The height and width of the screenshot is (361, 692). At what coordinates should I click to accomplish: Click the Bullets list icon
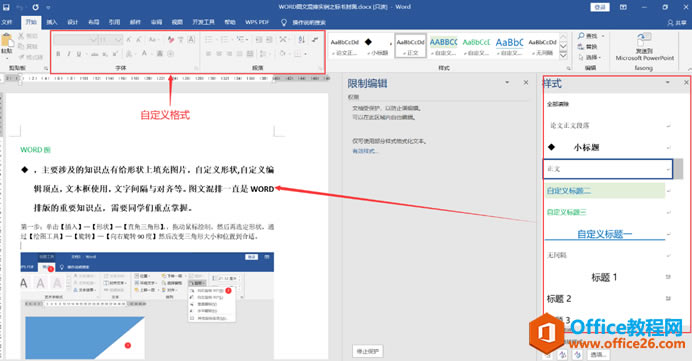click(x=209, y=40)
